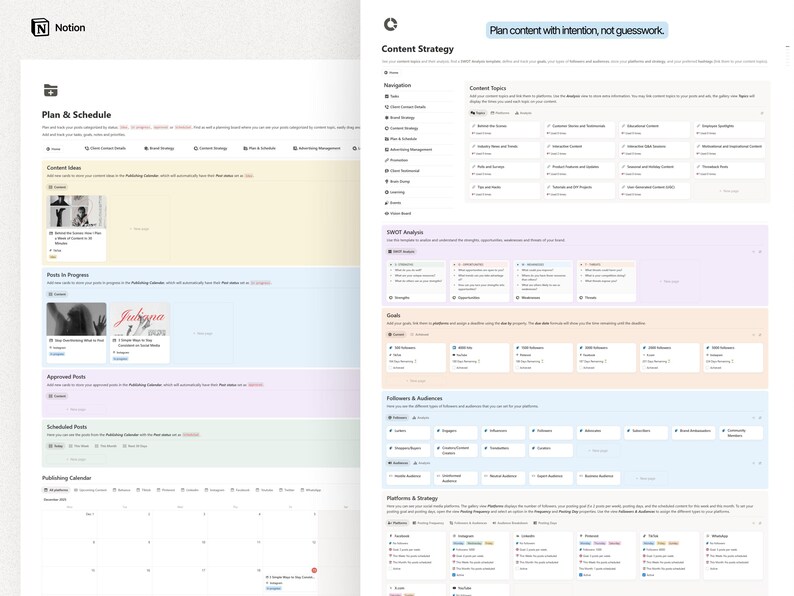Add new page in Content Topics gallery
Image resolution: width=794 pixels, height=596 pixels.
[729, 191]
